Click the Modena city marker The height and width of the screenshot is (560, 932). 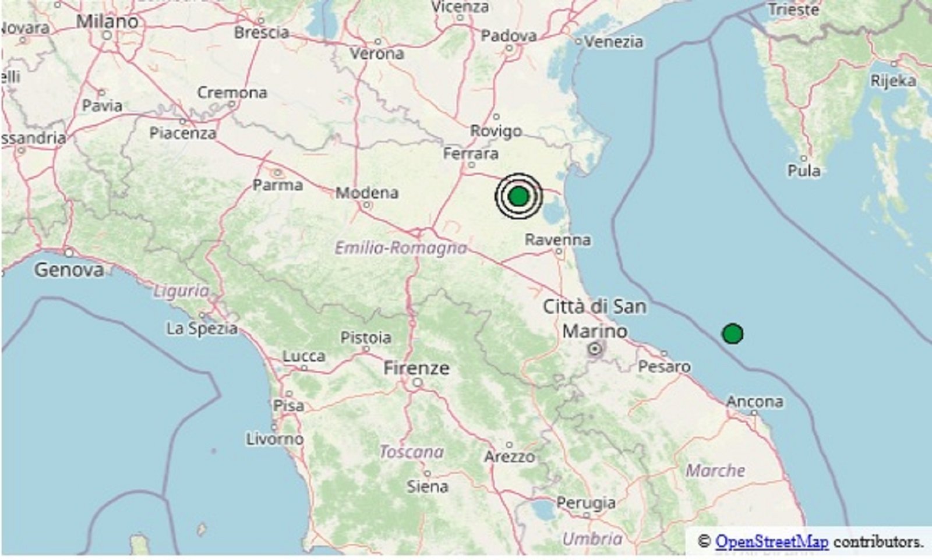[366, 205]
